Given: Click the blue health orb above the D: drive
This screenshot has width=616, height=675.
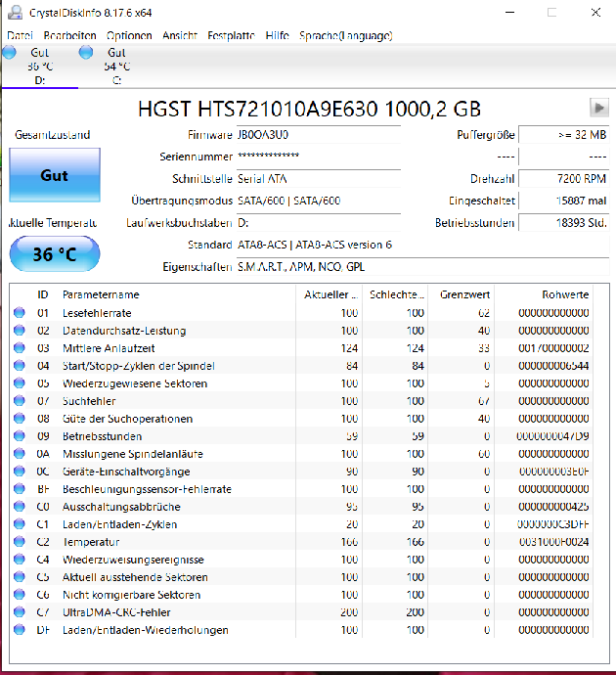Looking at the screenshot, I should pos(10,53).
